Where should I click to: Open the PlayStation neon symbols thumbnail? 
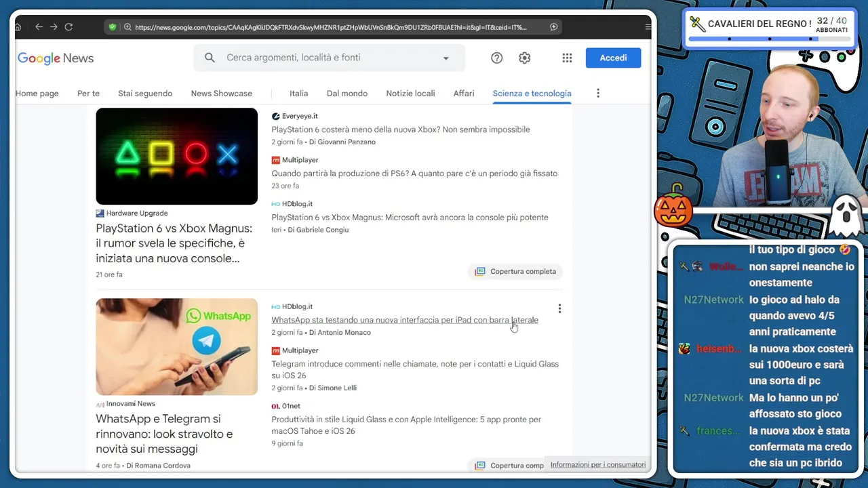(x=176, y=156)
